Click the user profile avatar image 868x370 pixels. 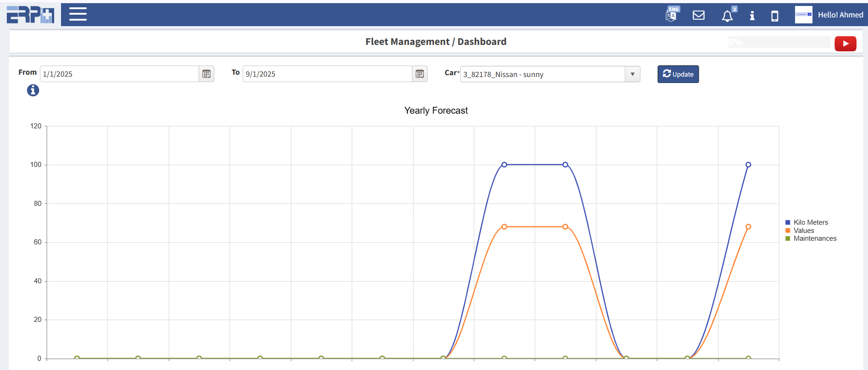(x=803, y=15)
